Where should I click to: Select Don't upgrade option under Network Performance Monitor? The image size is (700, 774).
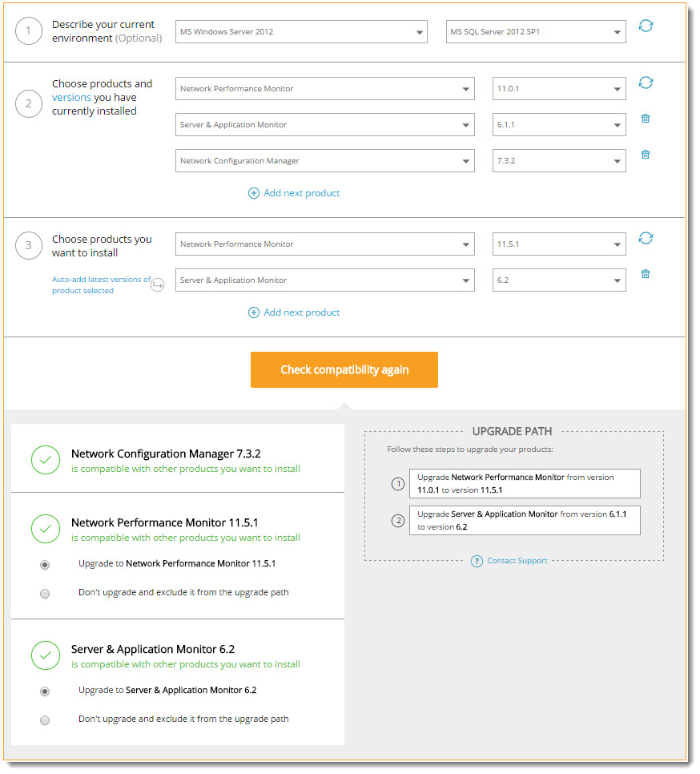45,594
